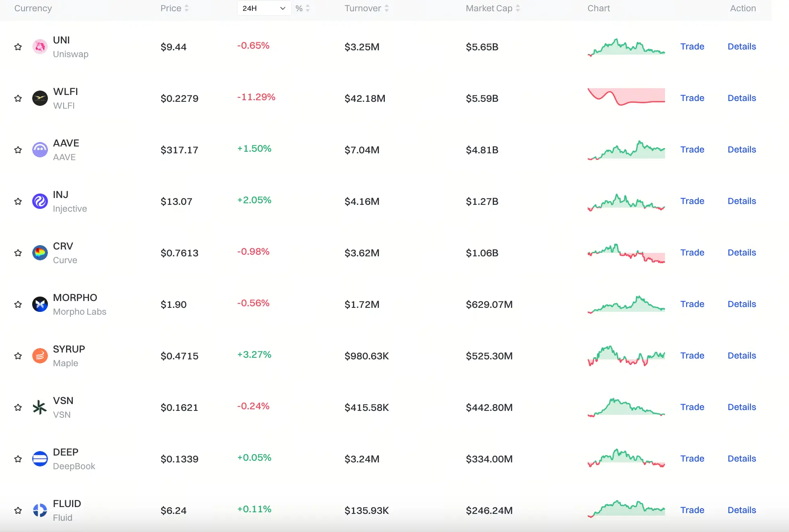This screenshot has width=789, height=532.
Task: Add VSN to favorites via star
Action: click(x=18, y=407)
